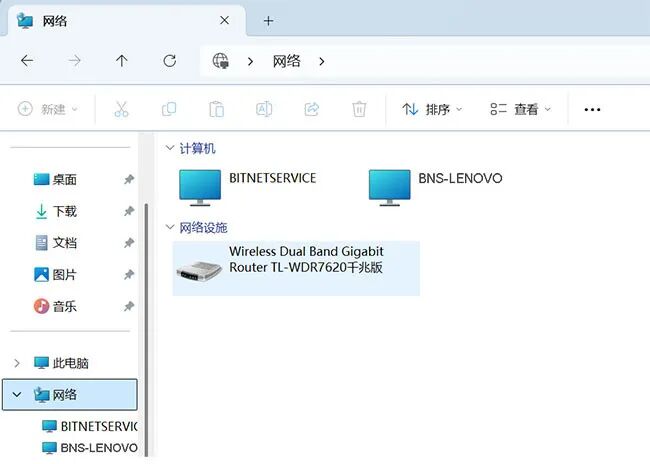Click the network globe icon in address bar
This screenshot has width=650, height=464.
coord(221,61)
